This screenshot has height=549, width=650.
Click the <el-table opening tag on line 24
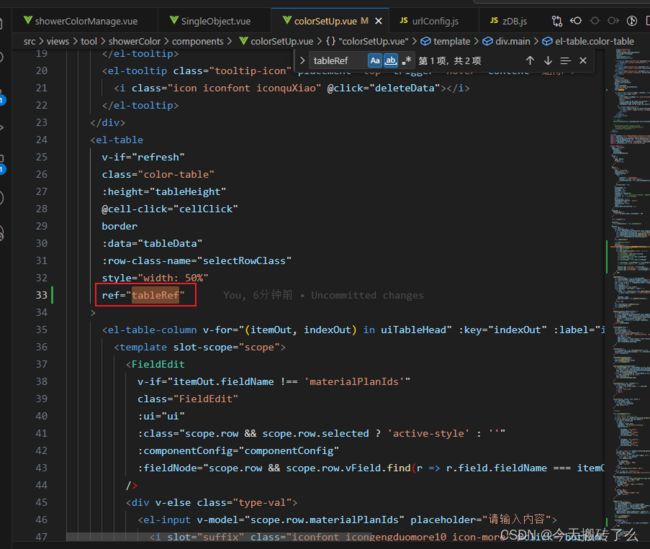pos(117,140)
